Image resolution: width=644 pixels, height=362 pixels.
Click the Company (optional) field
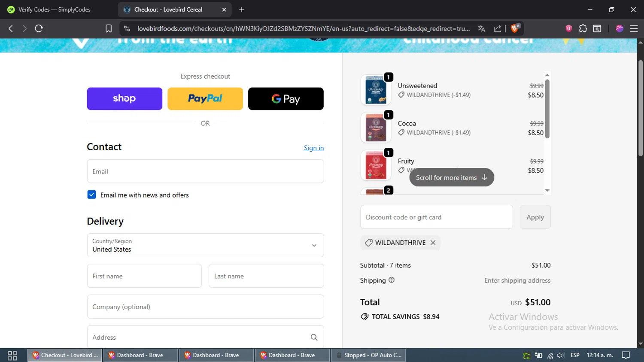pyautogui.click(x=205, y=307)
